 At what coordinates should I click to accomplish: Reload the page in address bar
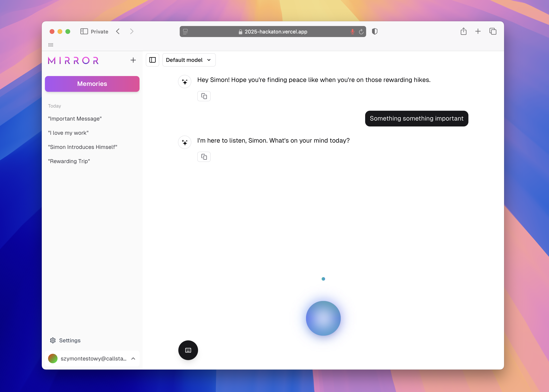point(361,32)
